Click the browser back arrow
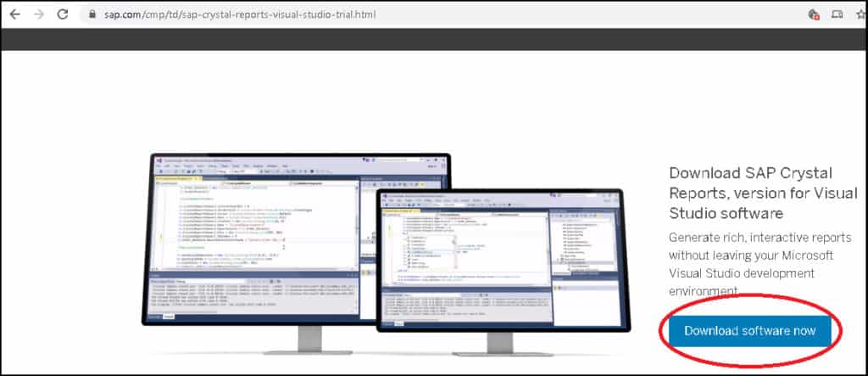The height and width of the screenshot is (376, 868). click(15, 14)
